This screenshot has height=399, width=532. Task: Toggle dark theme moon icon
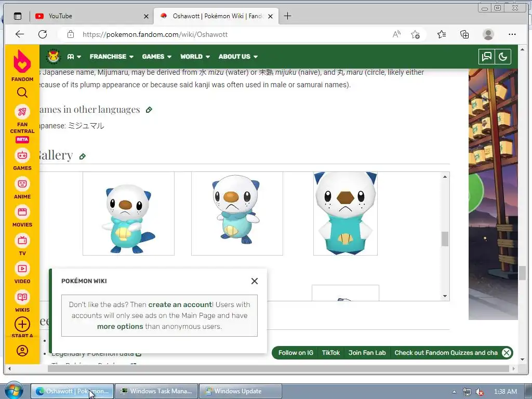point(503,57)
